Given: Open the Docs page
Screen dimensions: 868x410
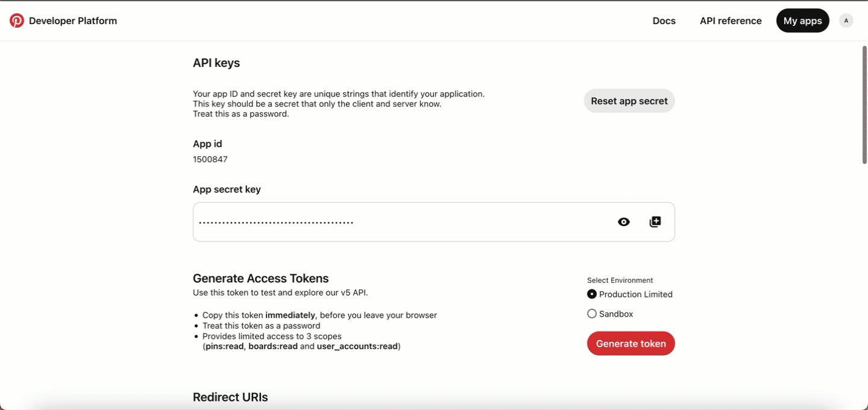Looking at the screenshot, I should point(664,20).
